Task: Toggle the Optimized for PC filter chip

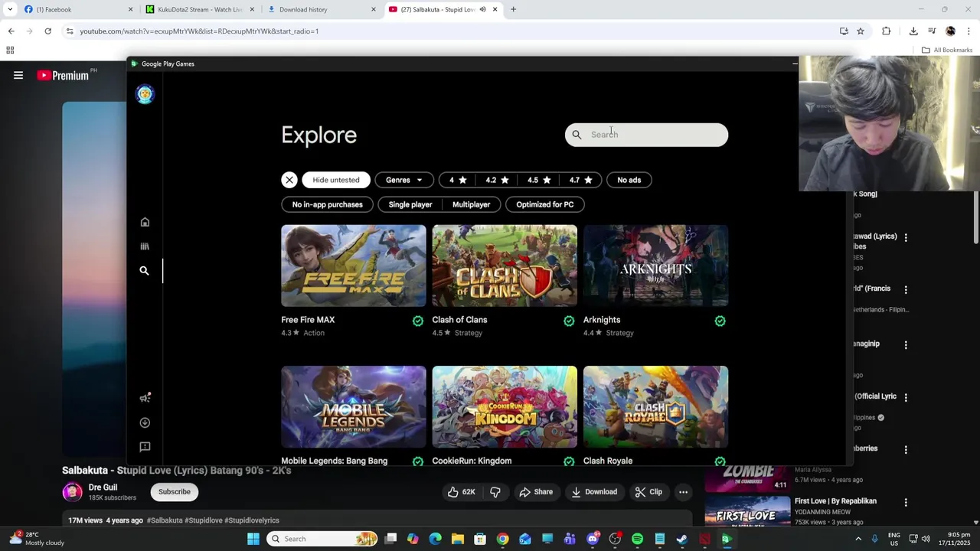Action: [x=545, y=204]
